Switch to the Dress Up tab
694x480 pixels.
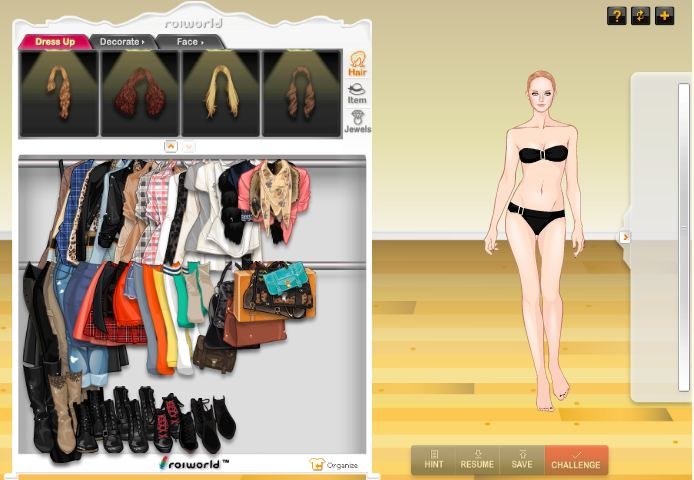[55, 42]
